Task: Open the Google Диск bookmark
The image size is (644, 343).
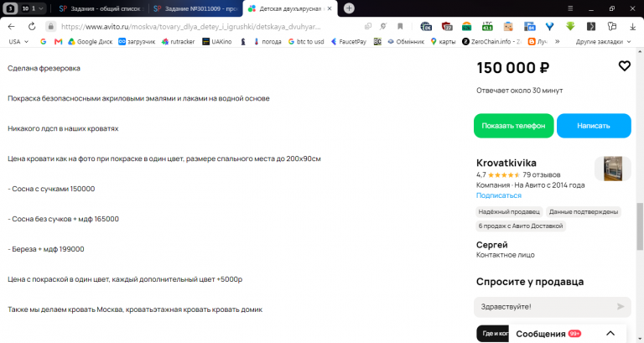Action: point(91,41)
